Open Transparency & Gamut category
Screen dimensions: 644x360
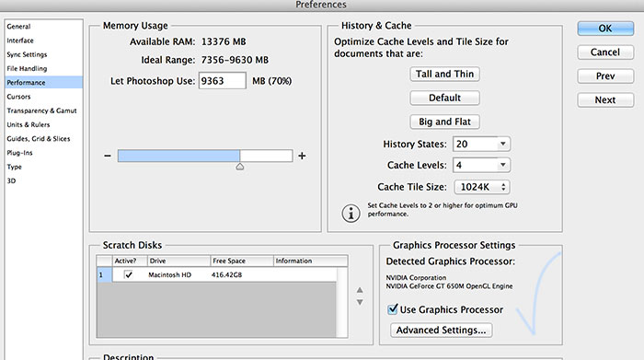tap(42, 110)
